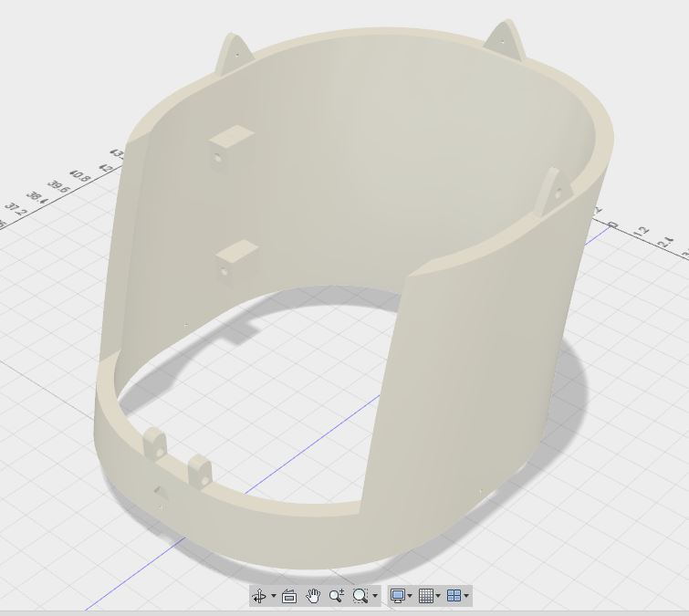Viewport: 689px width, 616px height.
Task: Select the Zoom tool
Action: pyautogui.click(x=337, y=596)
